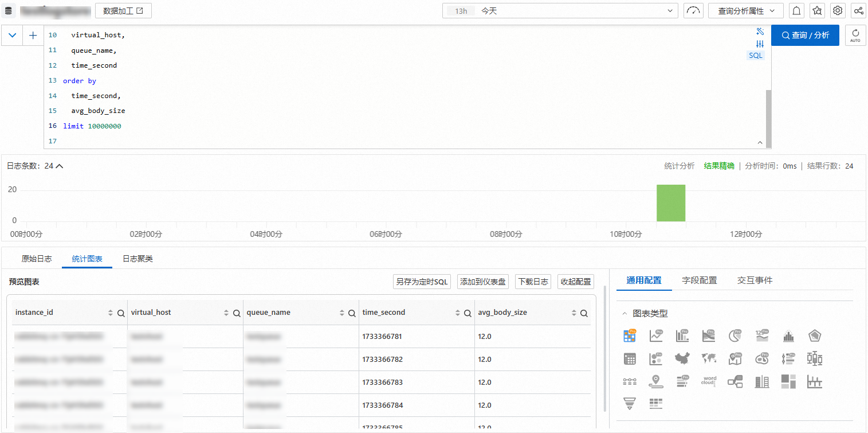Select the funnel chart type icon
The height and width of the screenshot is (433, 868).
click(630, 404)
